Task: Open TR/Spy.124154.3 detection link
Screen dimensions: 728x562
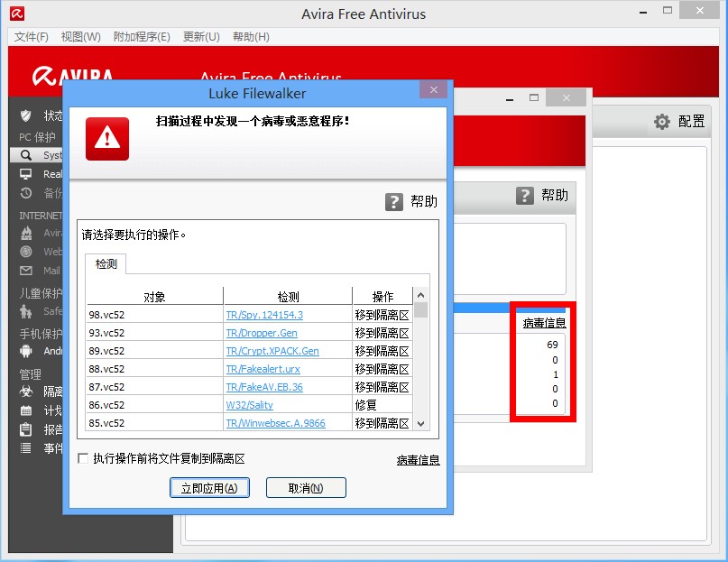Action: click(x=264, y=315)
